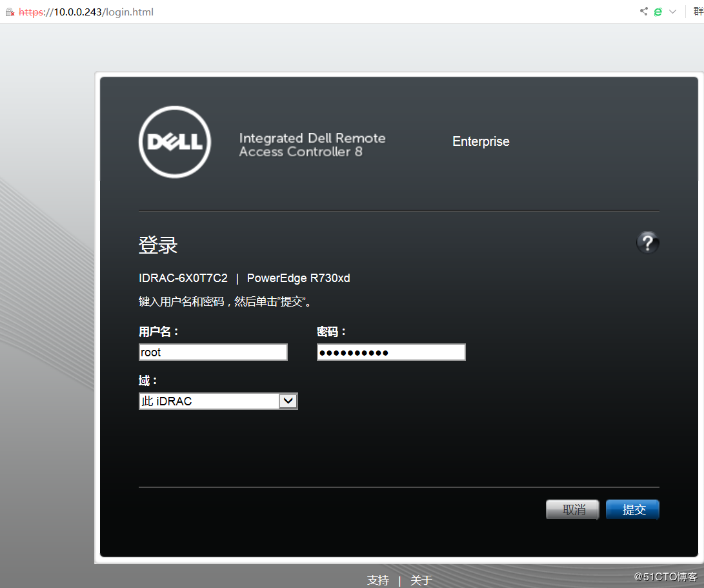Image resolution: width=704 pixels, height=588 pixels.
Task: Click the instruction text 键入用户名和密码
Action: [225, 301]
